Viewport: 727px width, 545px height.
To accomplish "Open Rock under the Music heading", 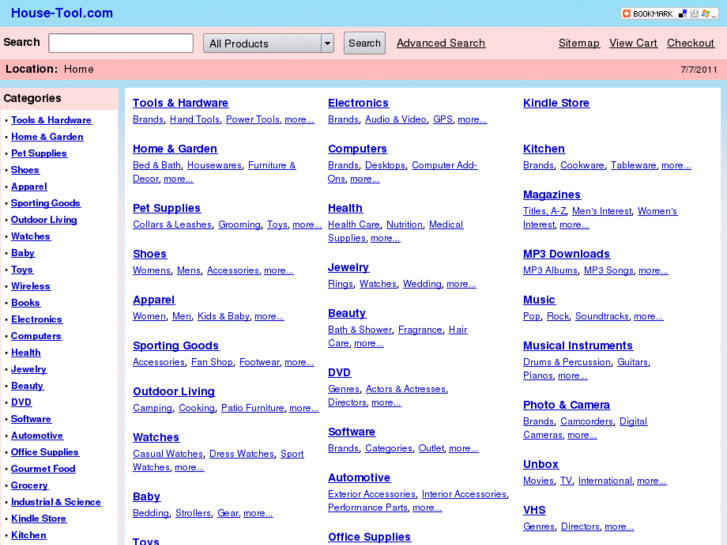I will coord(558,316).
